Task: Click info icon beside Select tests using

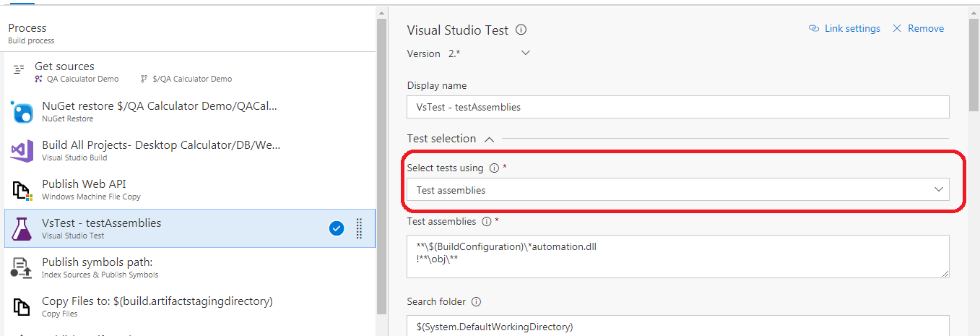Action: [494, 168]
